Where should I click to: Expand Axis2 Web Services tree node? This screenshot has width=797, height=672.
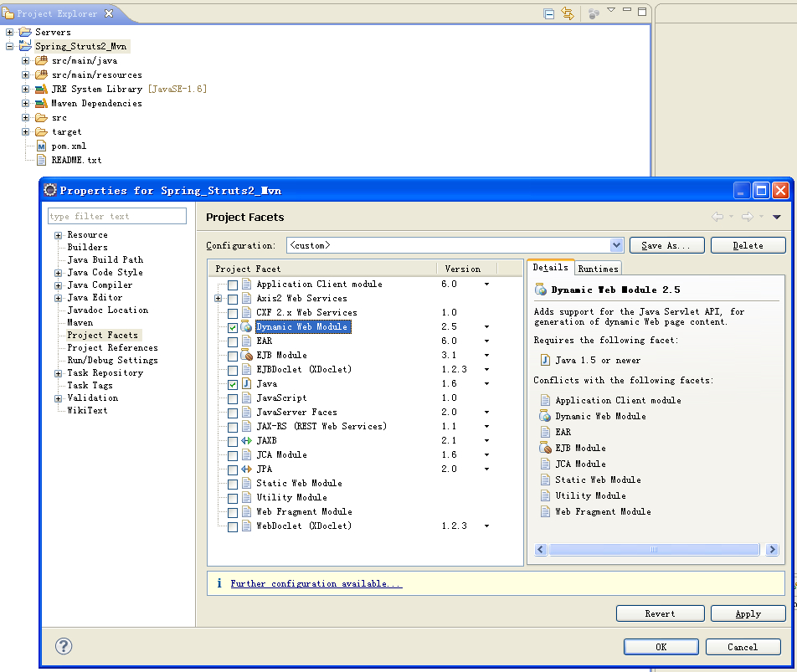click(218, 298)
